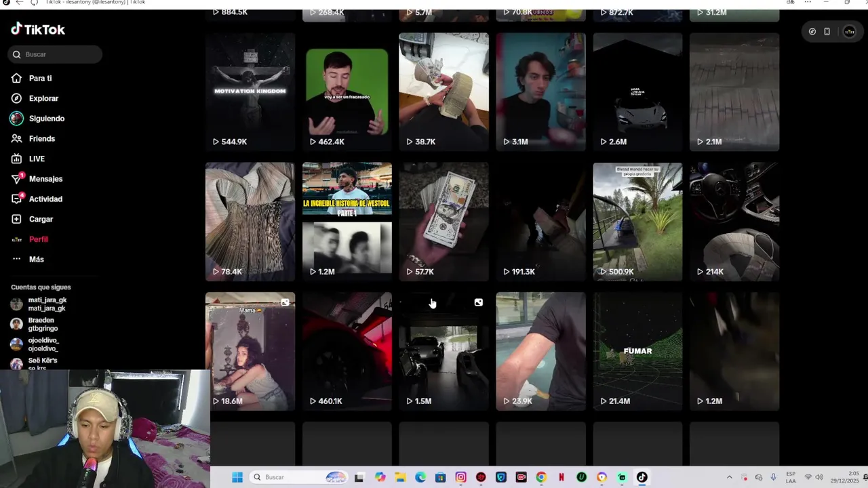Open Netflix from taskbar
This screenshot has width=868, height=488.
coord(561,477)
